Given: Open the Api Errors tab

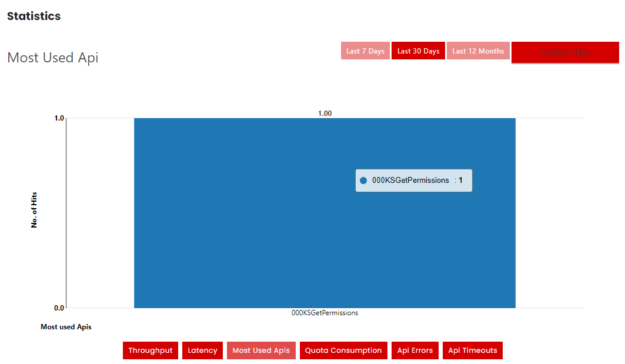Looking at the screenshot, I should 415,350.
